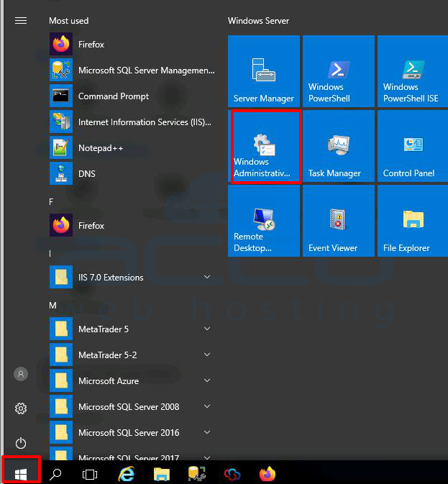Screen dimensions: 448x484
Task: Open the interlocked rings app on taskbar
Action: click(232, 475)
